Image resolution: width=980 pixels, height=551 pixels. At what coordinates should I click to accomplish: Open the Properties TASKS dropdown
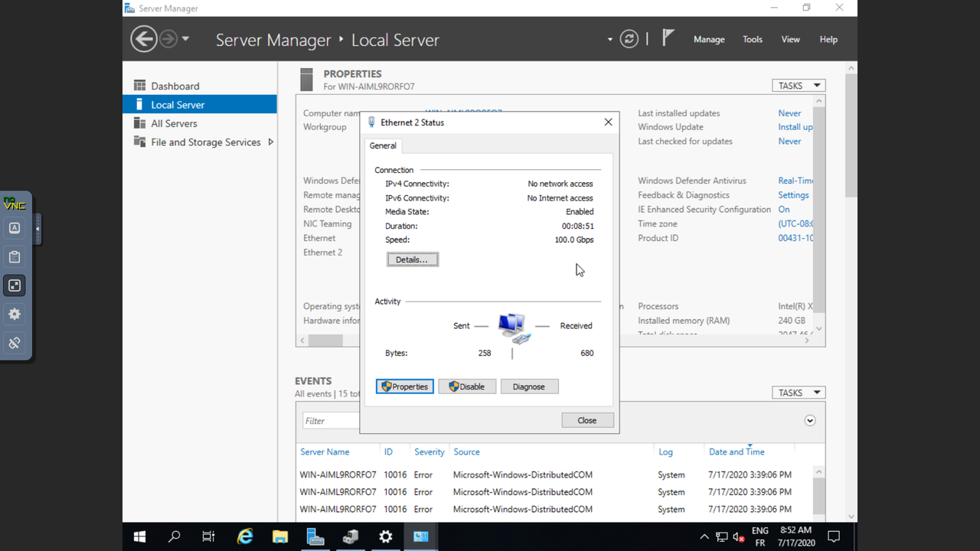pos(799,86)
